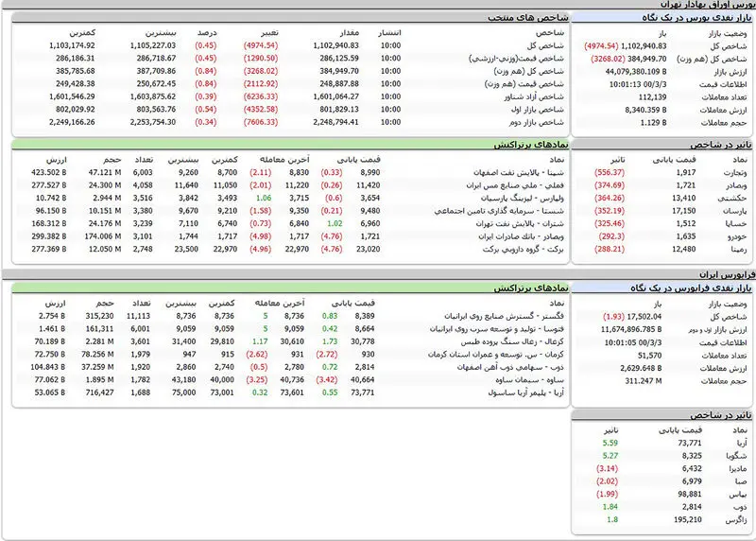Click وبصادر volume cell 174.006 M
Image resolution: width=756 pixels, height=541 pixels.
[103, 236]
